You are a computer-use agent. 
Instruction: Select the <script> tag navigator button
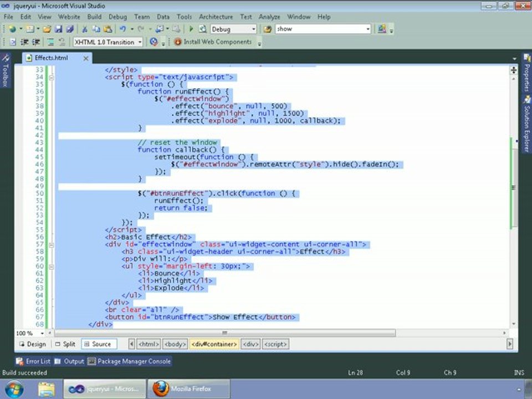pos(275,344)
